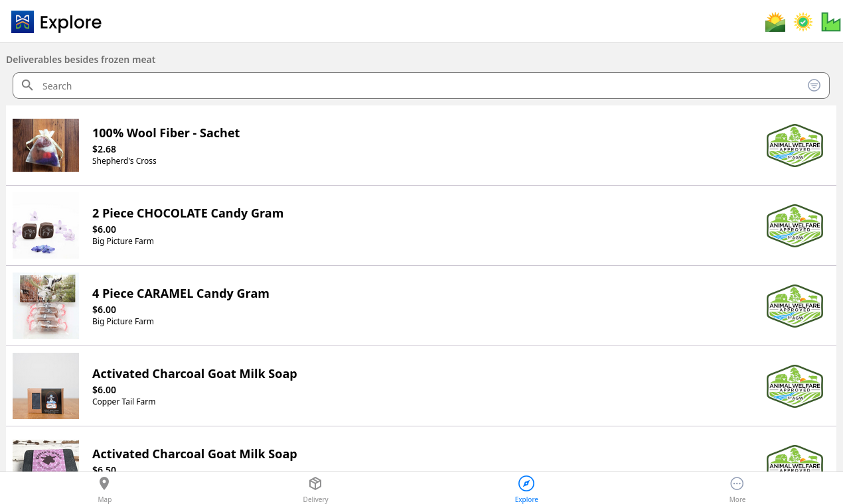Open the sunrise farm landscape icon

click(x=775, y=22)
